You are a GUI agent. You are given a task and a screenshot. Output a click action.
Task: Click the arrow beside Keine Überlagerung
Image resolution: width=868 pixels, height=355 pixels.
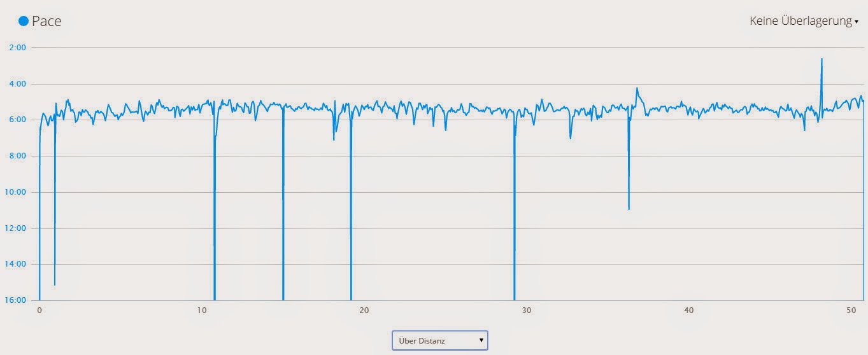[856, 22]
